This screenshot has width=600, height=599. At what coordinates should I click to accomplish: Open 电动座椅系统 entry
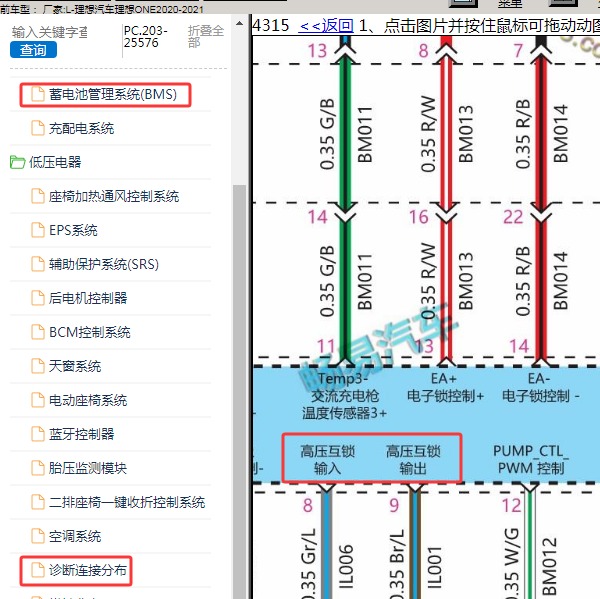(88, 400)
